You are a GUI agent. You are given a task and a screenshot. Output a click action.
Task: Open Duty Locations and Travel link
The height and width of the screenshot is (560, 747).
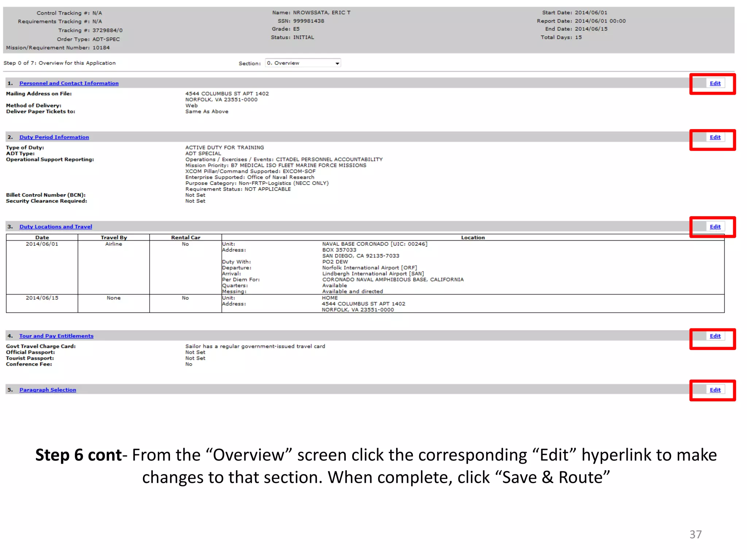55,226
